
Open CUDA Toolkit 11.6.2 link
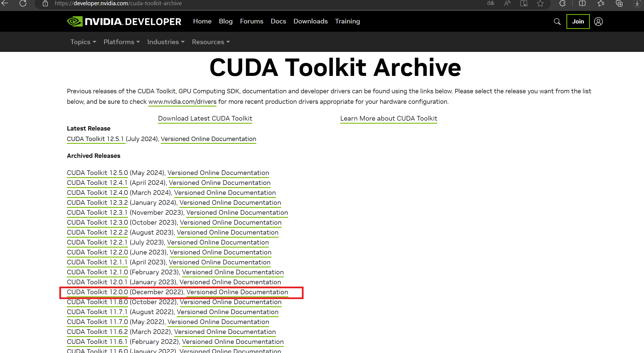97,332
